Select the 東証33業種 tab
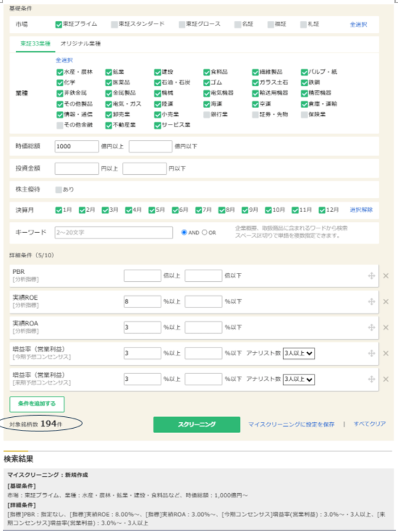Screen dimensions: 398x532 click(36, 44)
